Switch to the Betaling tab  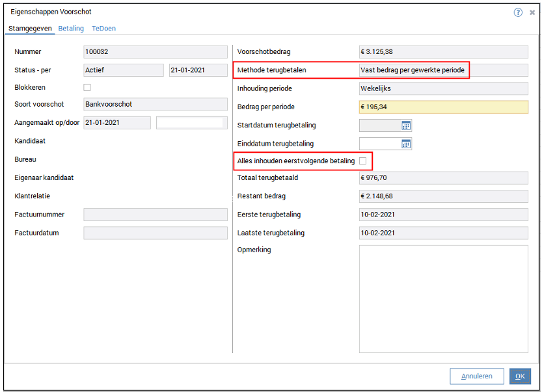pos(71,29)
